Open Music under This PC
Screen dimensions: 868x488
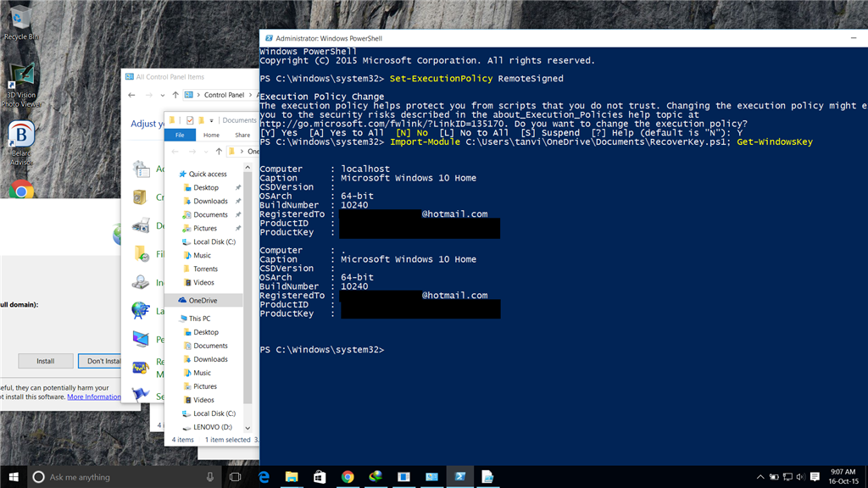(202, 373)
